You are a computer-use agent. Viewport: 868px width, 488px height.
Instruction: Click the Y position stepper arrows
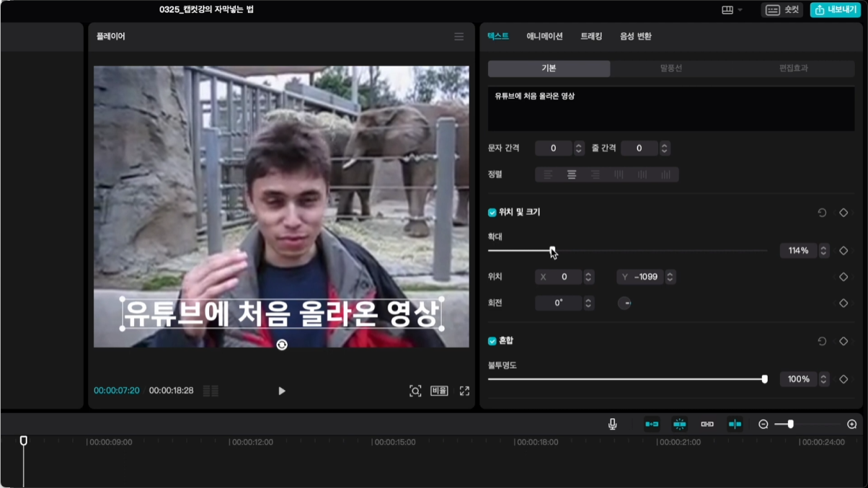pyautogui.click(x=670, y=277)
